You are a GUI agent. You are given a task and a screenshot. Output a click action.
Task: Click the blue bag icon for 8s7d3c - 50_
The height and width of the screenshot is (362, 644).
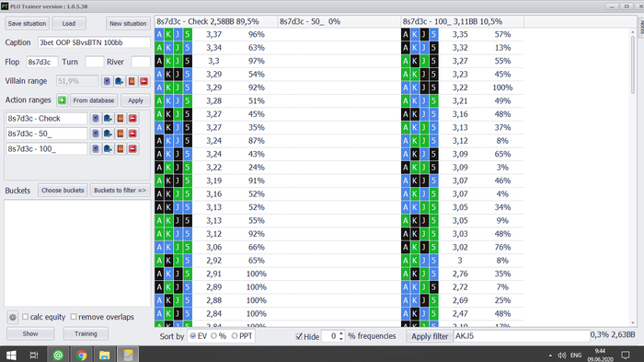pos(108,134)
